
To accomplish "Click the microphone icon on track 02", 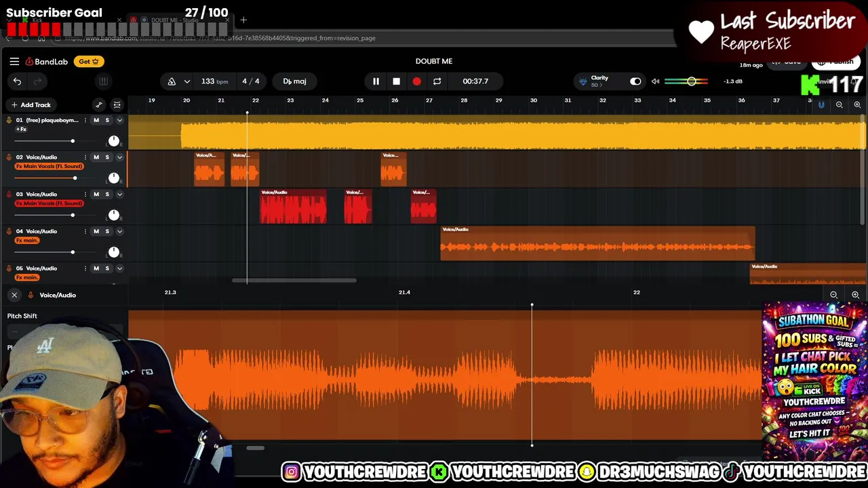I will coord(9,157).
